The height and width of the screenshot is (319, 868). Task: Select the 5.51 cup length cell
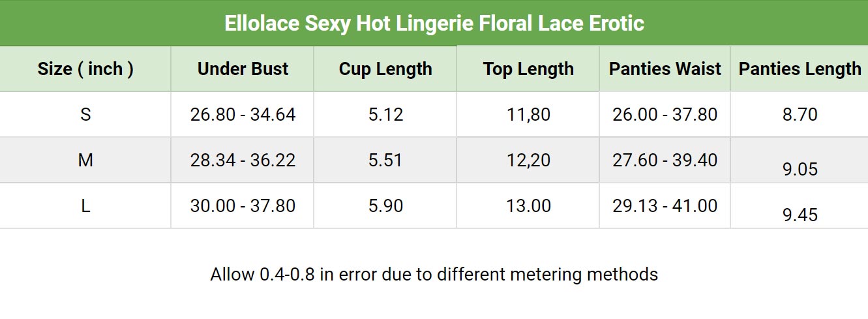(385, 160)
